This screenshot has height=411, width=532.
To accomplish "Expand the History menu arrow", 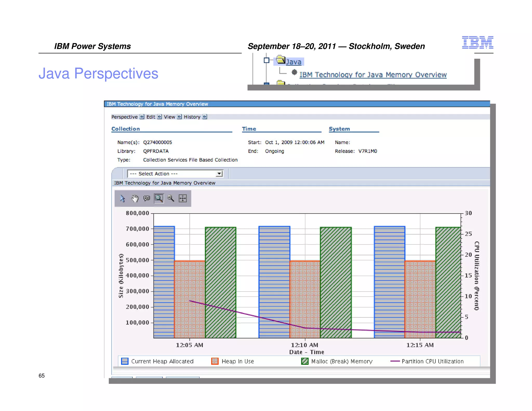I will [205, 117].
